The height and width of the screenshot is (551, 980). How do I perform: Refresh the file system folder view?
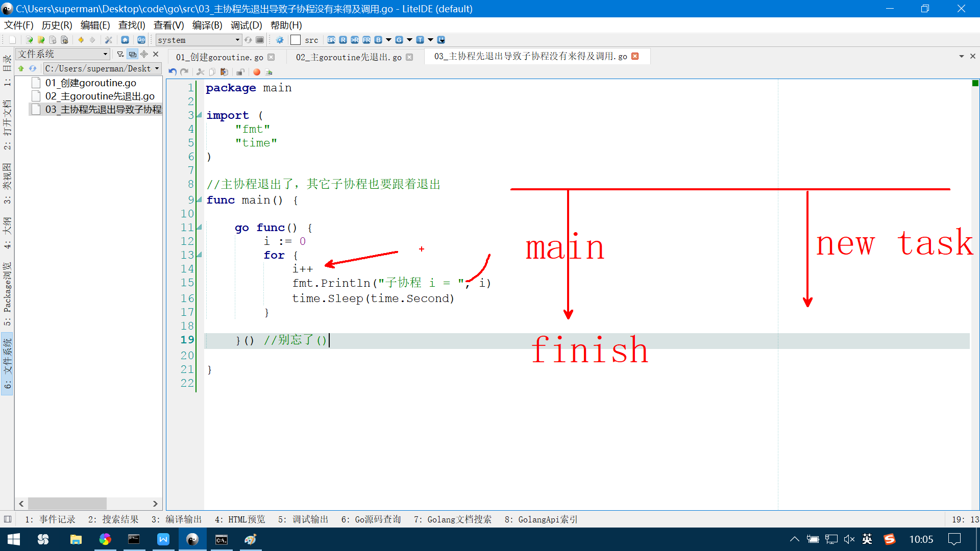[x=33, y=68]
